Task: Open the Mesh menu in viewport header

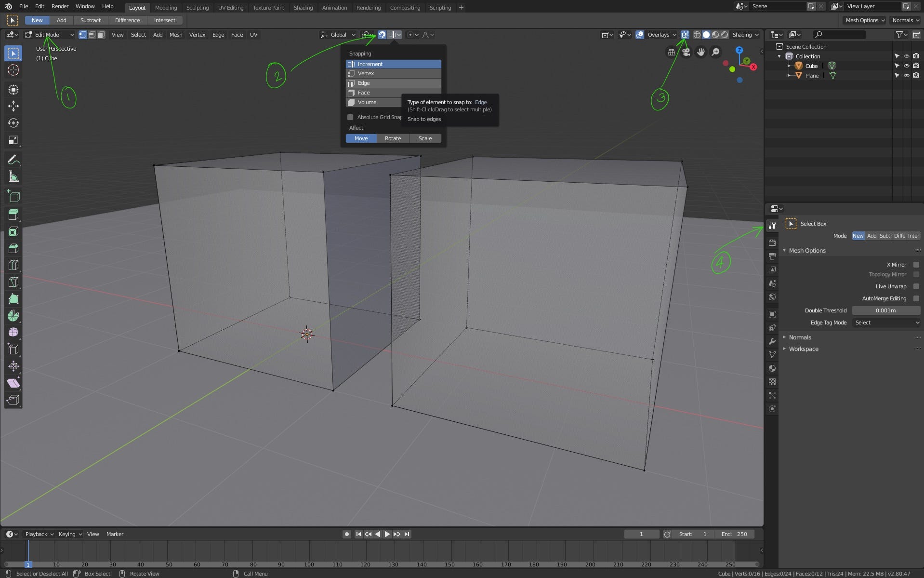Action: coord(176,34)
